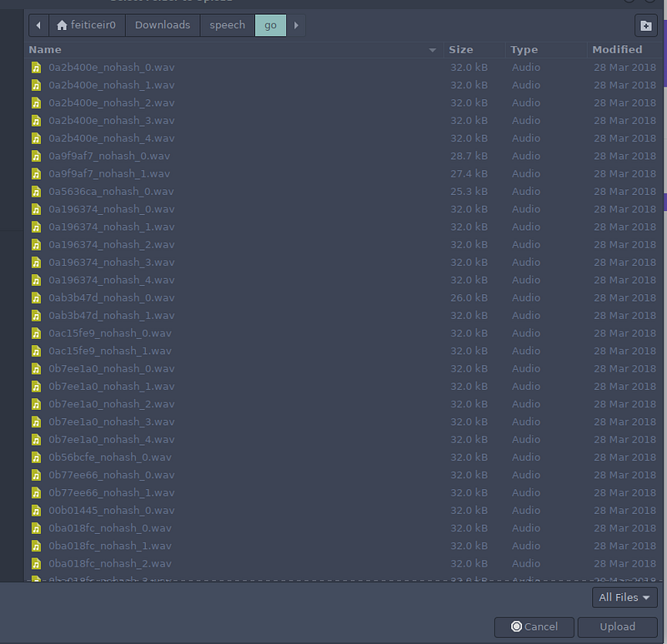Select file 0b7ee1a0_nohash_4.wav
This screenshot has height=644, width=667.
(344, 440)
